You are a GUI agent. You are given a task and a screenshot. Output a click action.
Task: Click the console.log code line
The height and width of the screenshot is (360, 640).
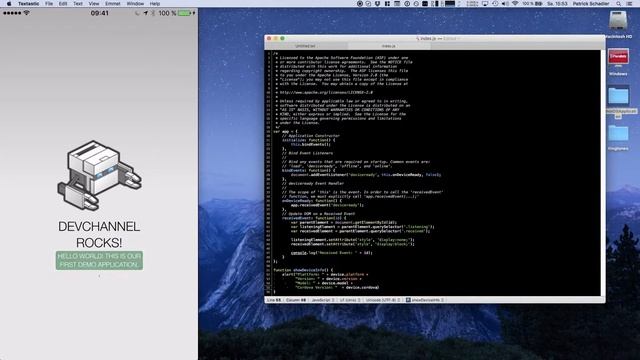coord(331,253)
